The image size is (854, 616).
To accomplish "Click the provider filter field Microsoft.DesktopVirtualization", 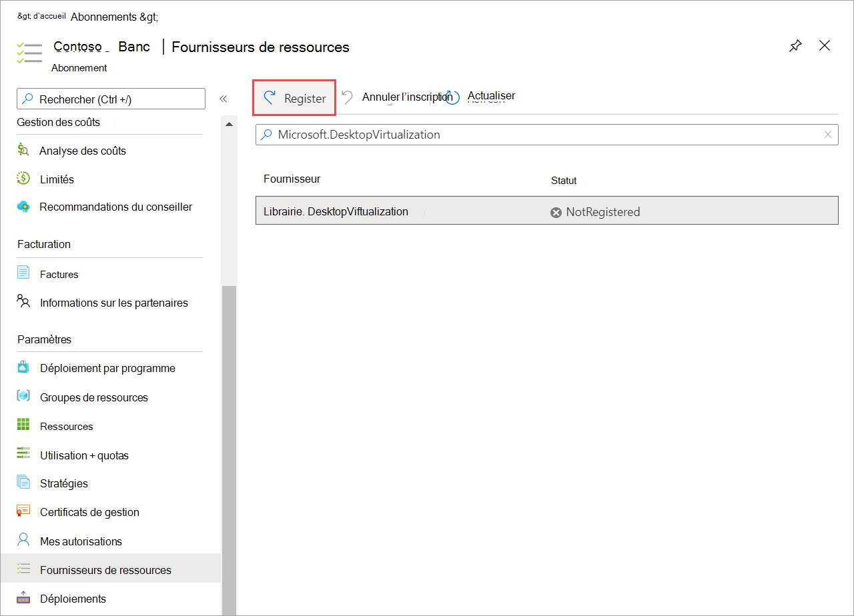I will (x=546, y=134).
